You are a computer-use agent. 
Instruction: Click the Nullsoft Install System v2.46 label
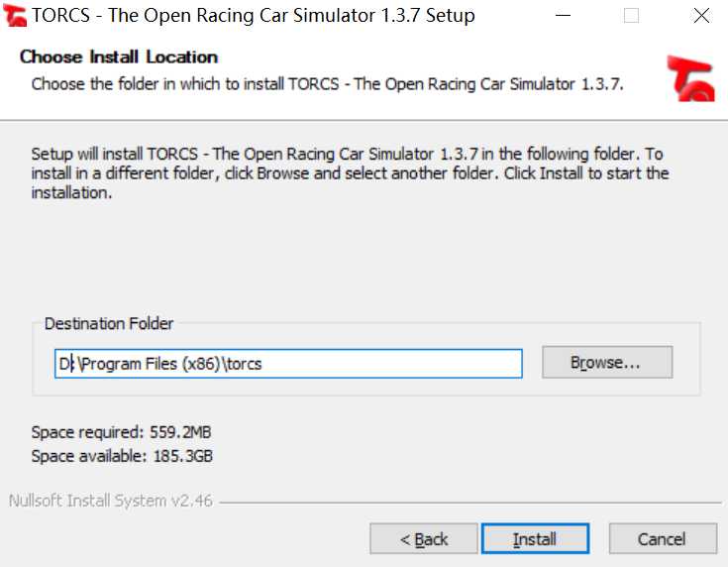coord(111,501)
